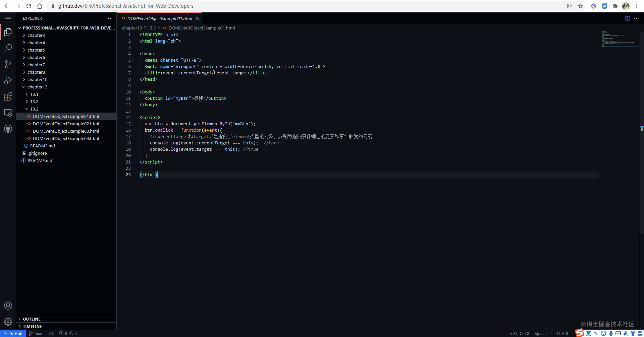This screenshot has width=644, height=337.
Task: Collapse the 13.3 folder
Action: (x=34, y=109)
